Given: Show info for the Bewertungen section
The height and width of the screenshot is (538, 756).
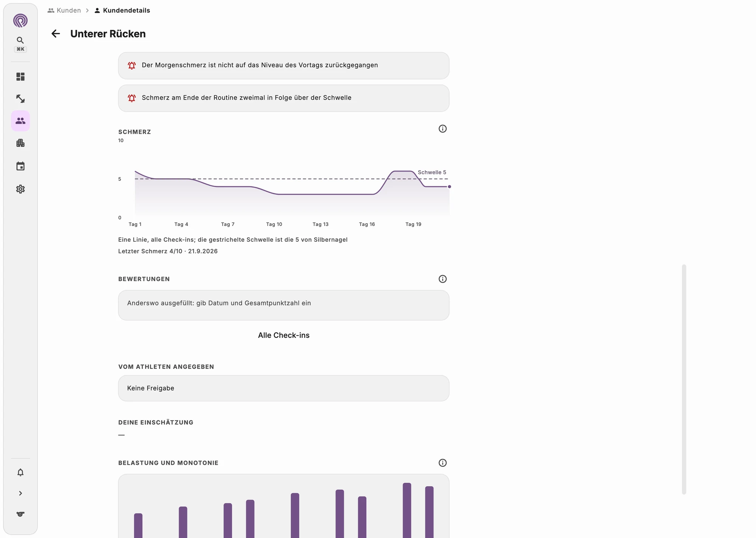Looking at the screenshot, I should click(x=443, y=279).
